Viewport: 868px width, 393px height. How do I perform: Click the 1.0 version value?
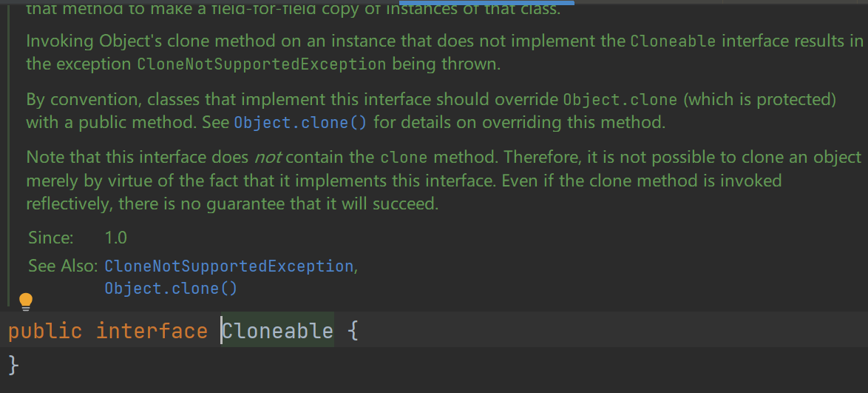tap(115, 238)
